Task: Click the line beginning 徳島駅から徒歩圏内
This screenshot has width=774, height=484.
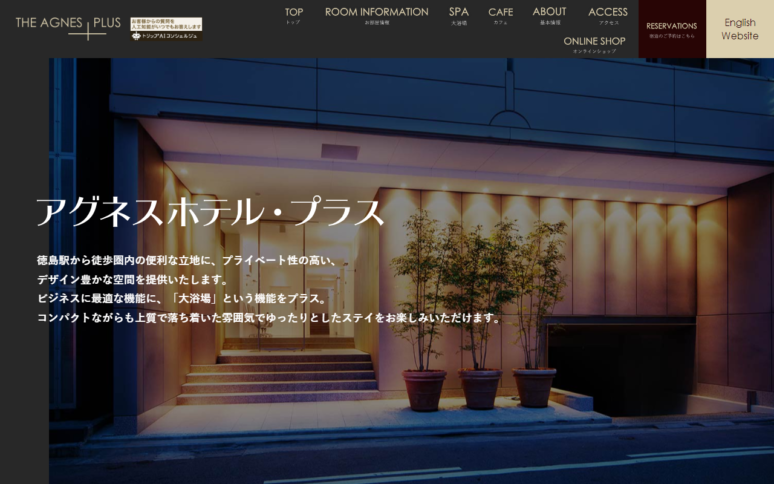Action: [x=187, y=260]
